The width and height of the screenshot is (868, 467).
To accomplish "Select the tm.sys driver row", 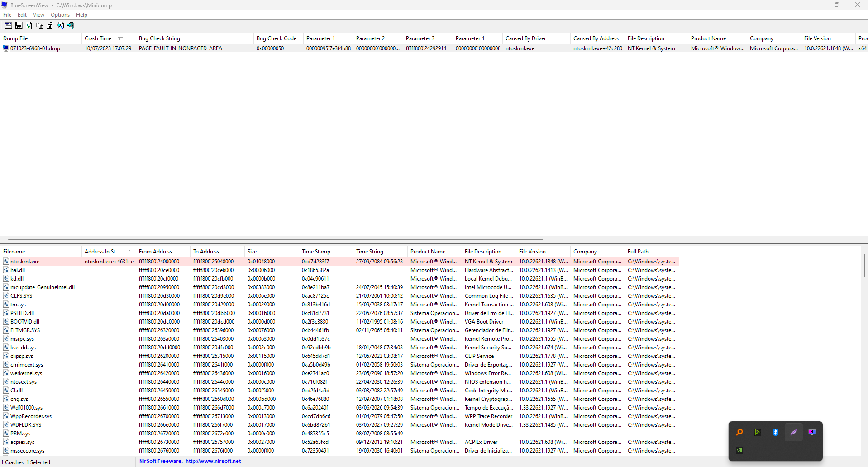I will tap(339, 305).
